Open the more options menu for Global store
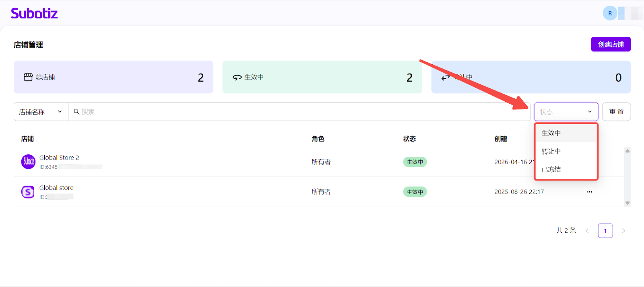The height and width of the screenshot is (287, 644). [589, 192]
